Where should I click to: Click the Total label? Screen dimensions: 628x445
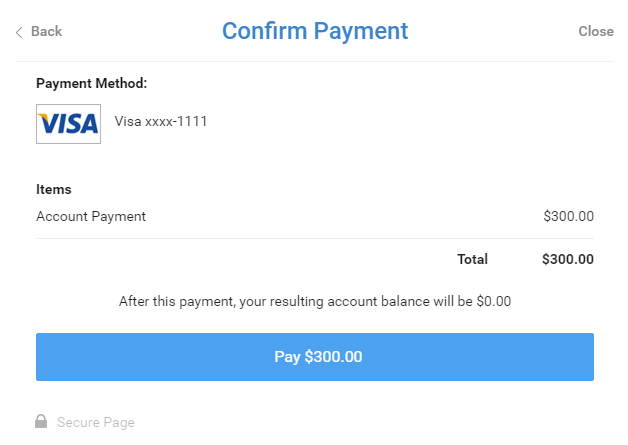pos(472,260)
